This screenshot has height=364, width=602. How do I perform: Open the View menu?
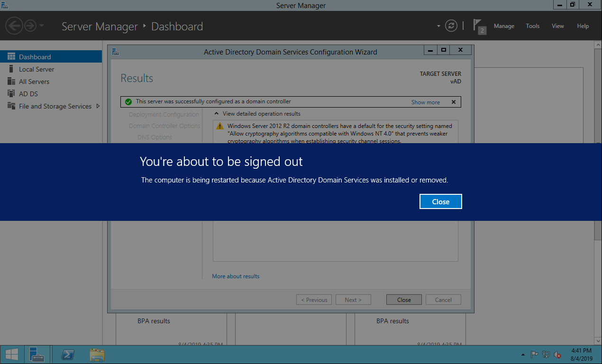point(557,26)
